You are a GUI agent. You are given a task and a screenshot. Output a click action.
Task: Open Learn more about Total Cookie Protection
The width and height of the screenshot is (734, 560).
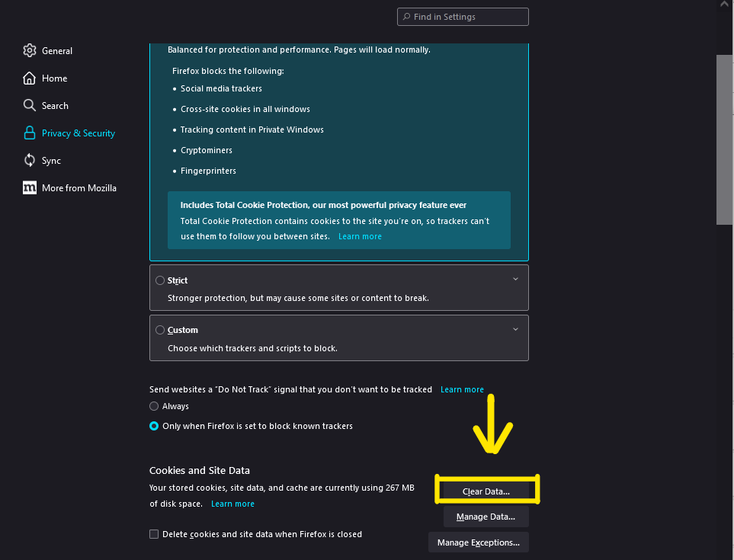[360, 237]
